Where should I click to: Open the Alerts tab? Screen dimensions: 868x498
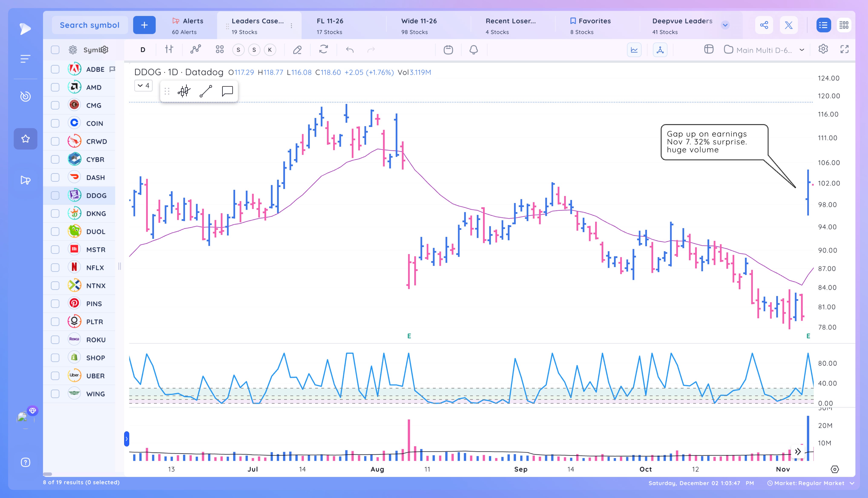(188, 26)
